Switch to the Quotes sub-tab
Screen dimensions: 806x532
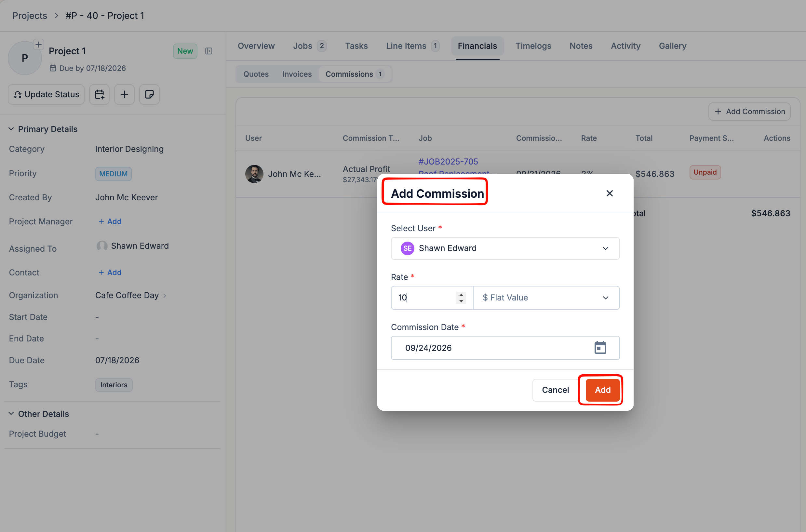[x=256, y=74]
